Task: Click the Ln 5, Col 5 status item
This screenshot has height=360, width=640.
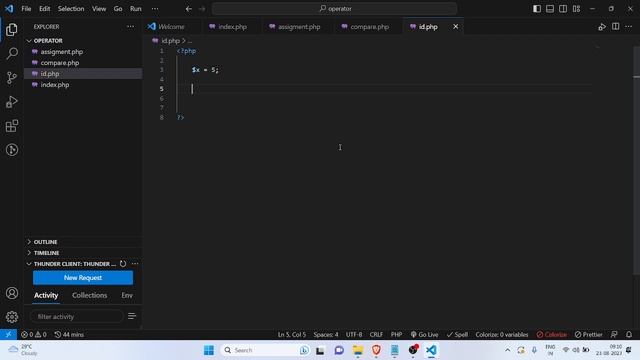Action: tap(292, 334)
